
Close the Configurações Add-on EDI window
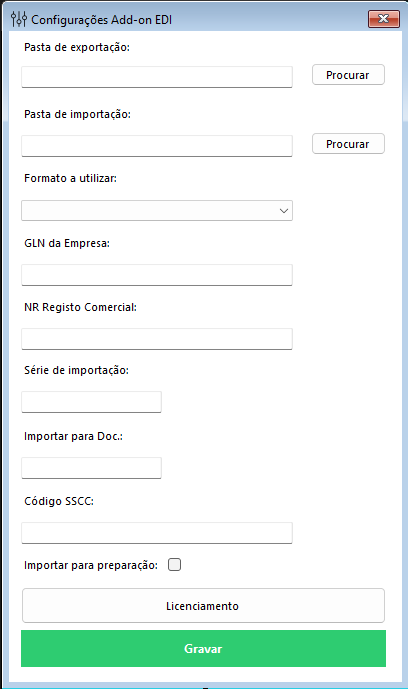[383, 19]
